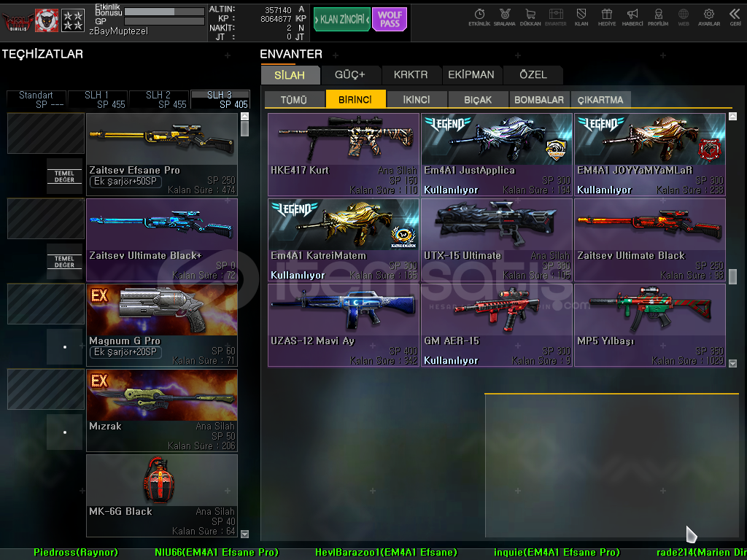Click the Ek şarjör+50SP tag
747x560 pixels.
click(125, 182)
